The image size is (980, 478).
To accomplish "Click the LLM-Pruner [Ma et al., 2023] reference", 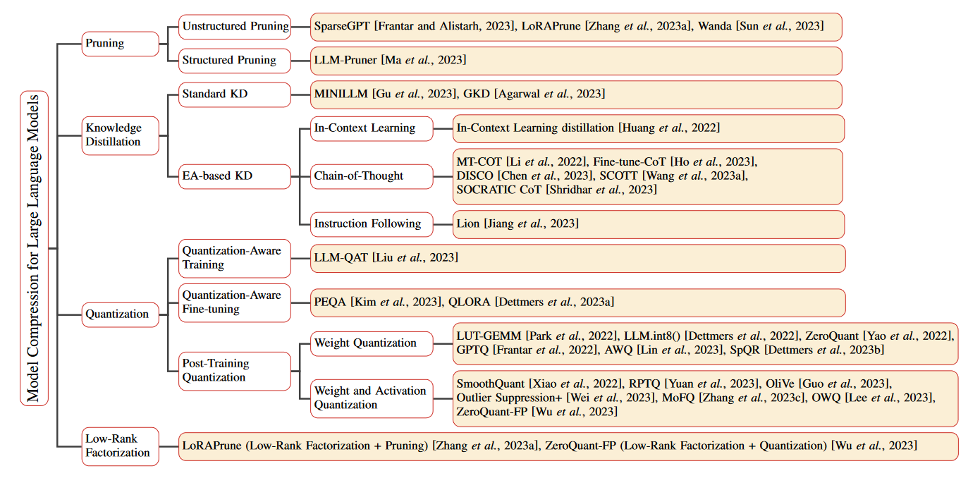I will tap(390, 61).
